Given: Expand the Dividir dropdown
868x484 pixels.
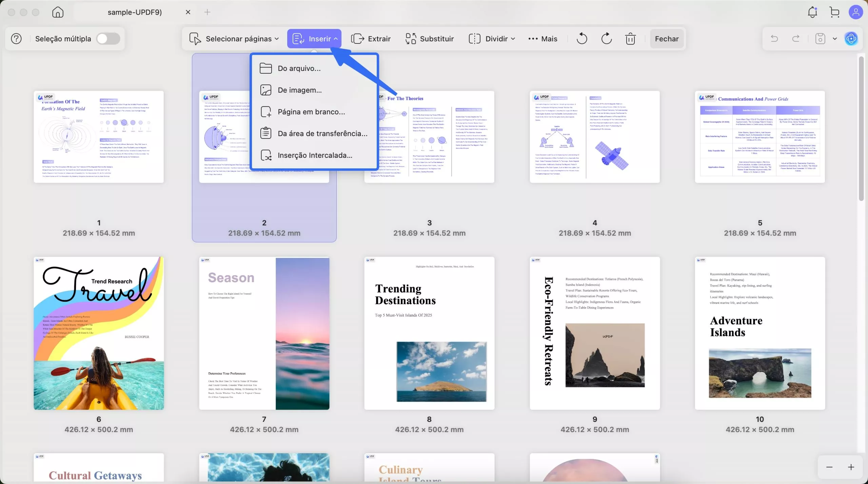Looking at the screenshot, I should click(x=492, y=39).
